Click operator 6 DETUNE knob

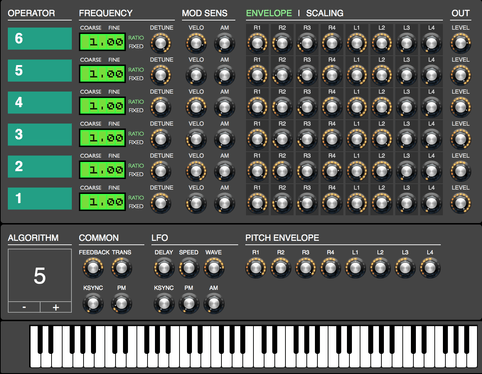[161, 43]
